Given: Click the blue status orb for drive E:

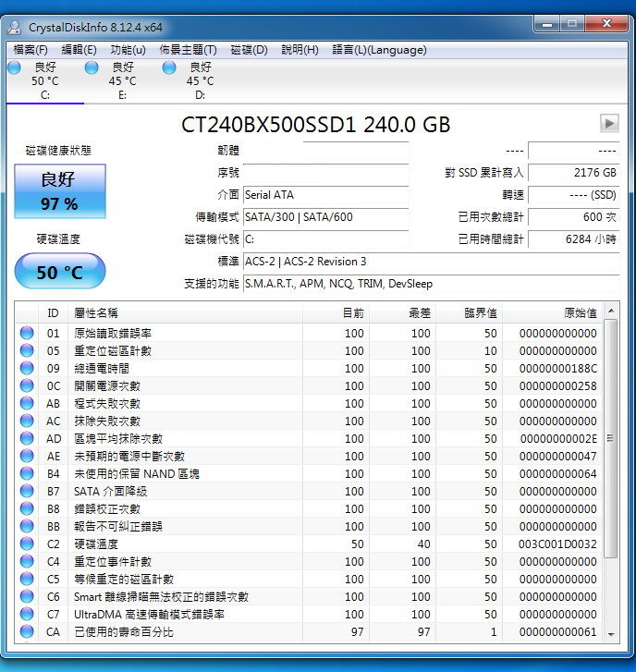Looking at the screenshot, I should (x=92, y=67).
